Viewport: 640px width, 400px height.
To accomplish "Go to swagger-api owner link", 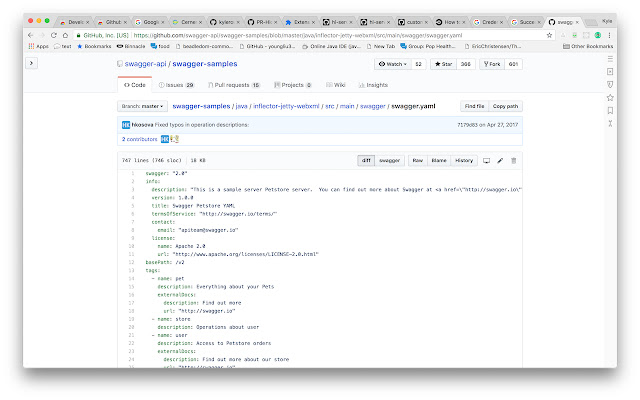I will [x=145, y=64].
